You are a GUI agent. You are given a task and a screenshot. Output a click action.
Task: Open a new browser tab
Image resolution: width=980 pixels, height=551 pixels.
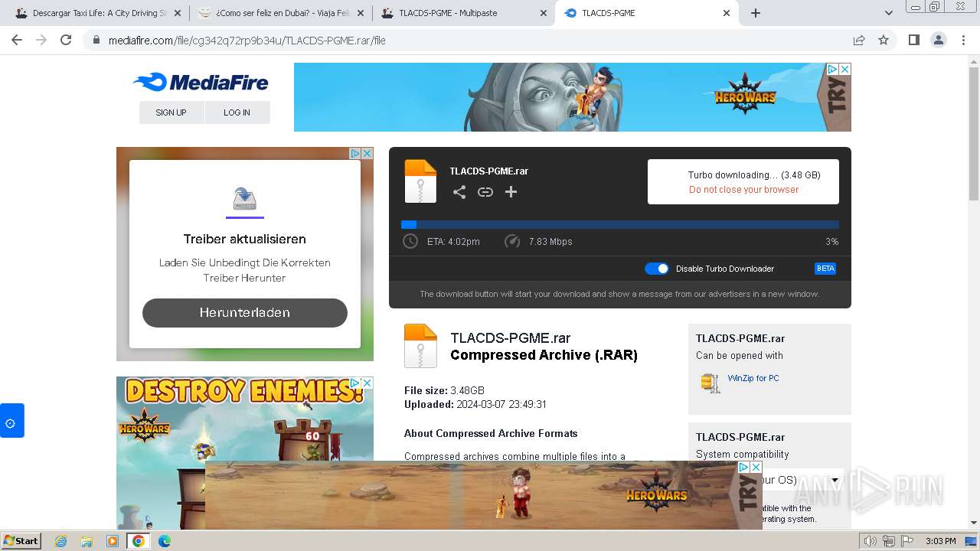point(756,13)
